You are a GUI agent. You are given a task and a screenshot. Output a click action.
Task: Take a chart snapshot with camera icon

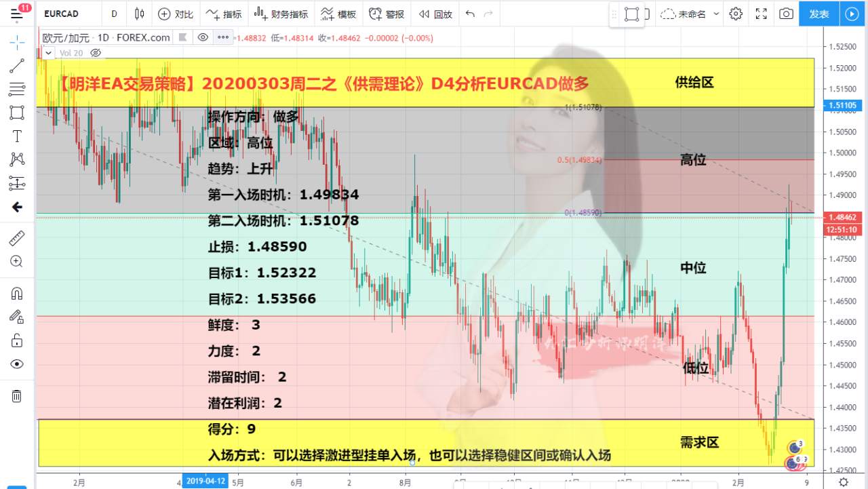click(x=786, y=14)
